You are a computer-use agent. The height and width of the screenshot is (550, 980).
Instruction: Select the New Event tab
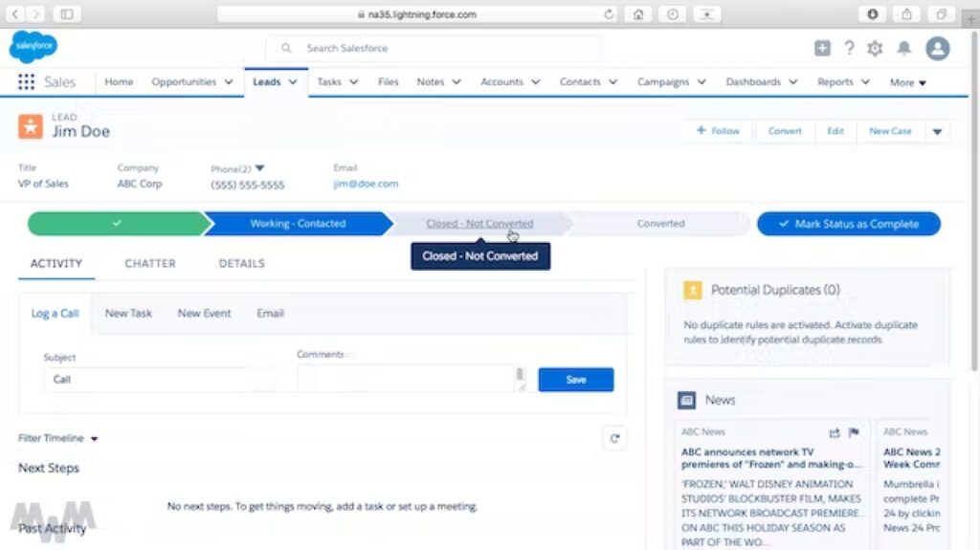205,313
